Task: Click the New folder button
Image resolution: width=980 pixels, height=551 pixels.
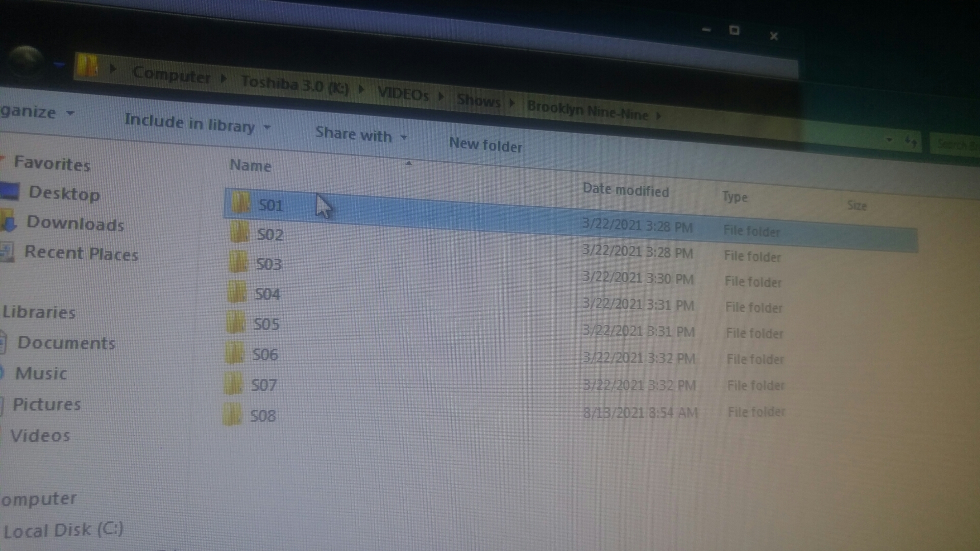Action: 485,145
